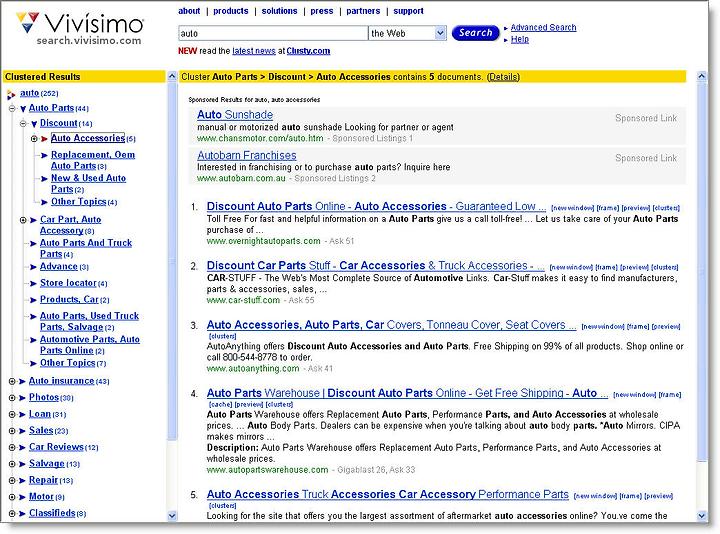Open the support page
Viewport: 720px width, 534px height.
(x=408, y=11)
